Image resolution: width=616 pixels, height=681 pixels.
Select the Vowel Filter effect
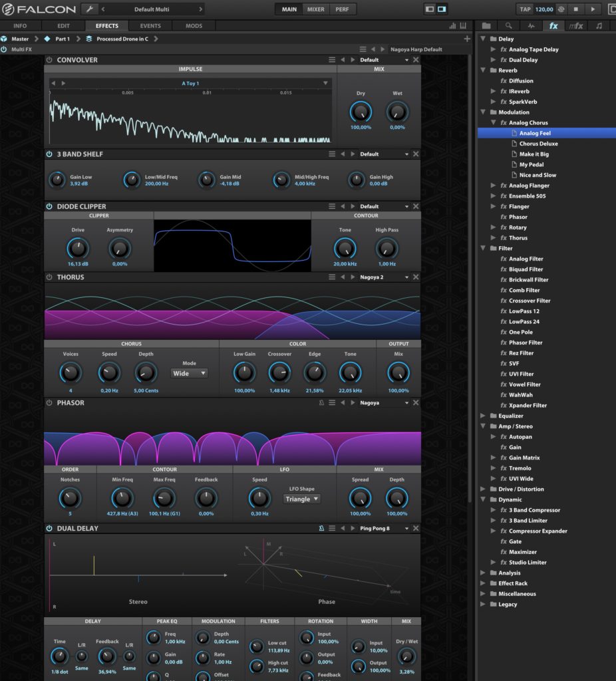coord(524,384)
